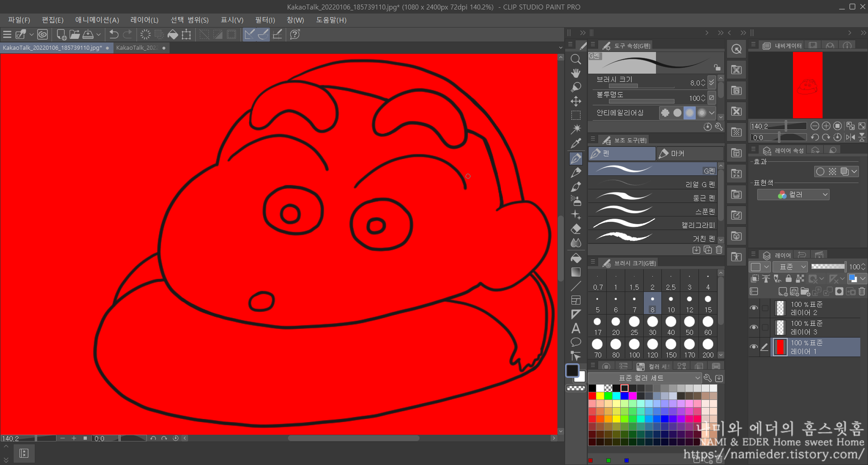Select the Pen tool in toolbox
The width and height of the screenshot is (868, 465).
pyautogui.click(x=576, y=158)
